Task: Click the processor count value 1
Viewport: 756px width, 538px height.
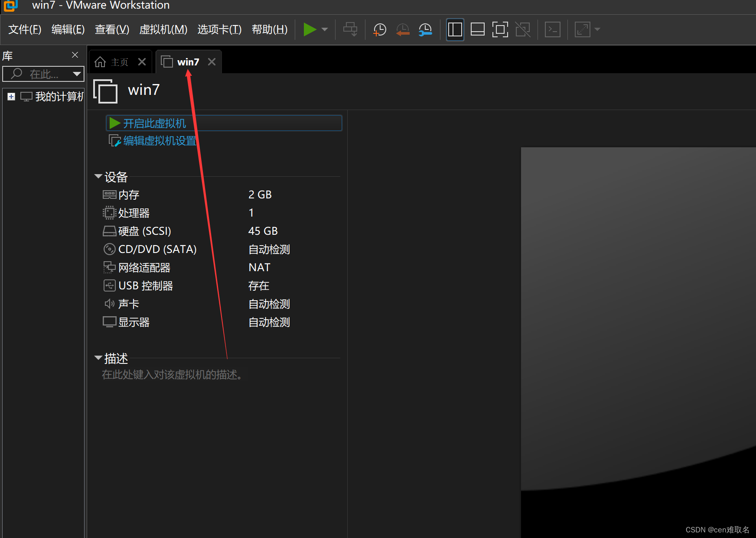Action: (x=251, y=213)
